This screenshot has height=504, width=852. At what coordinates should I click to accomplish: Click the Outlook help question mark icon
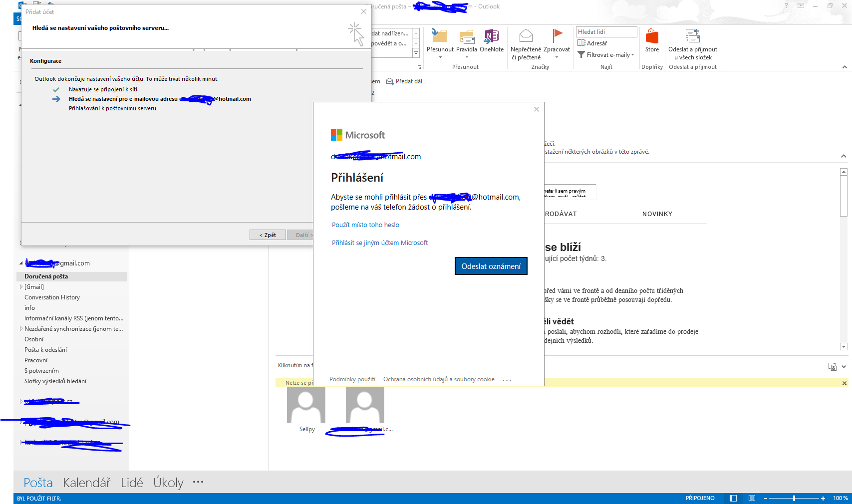click(786, 6)
